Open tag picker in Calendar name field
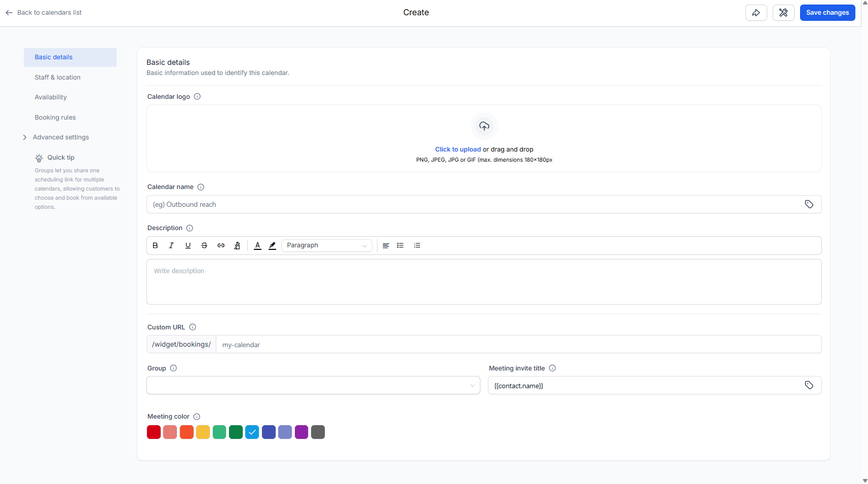 [809, 204]
